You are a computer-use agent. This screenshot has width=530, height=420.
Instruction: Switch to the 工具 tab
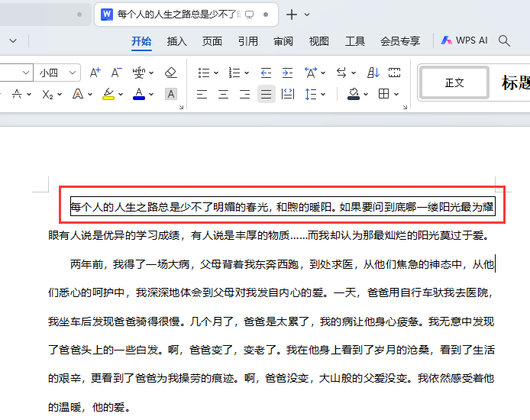[355, 41]
